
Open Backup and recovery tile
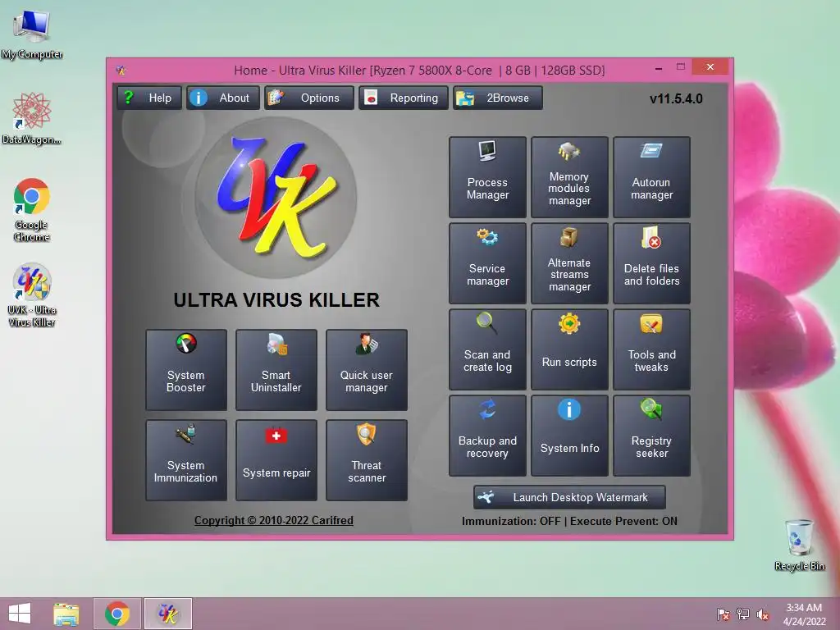(x=487, y=436)
